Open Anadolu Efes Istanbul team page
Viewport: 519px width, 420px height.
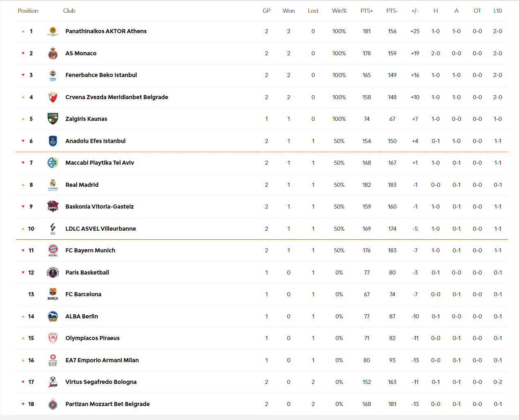[96, 141]
